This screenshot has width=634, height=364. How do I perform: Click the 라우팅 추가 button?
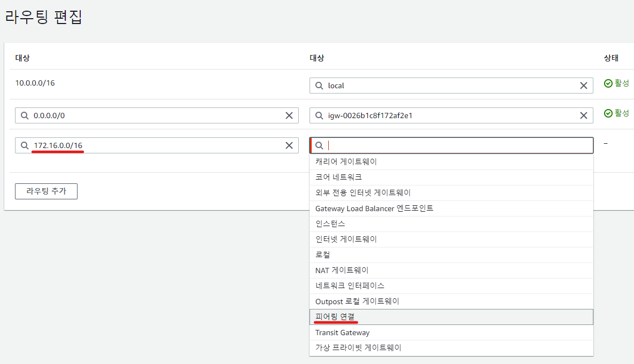46,191
